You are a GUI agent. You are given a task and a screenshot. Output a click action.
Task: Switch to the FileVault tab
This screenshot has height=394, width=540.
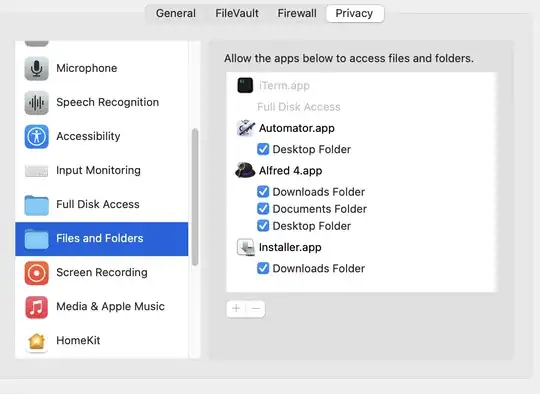237,13
